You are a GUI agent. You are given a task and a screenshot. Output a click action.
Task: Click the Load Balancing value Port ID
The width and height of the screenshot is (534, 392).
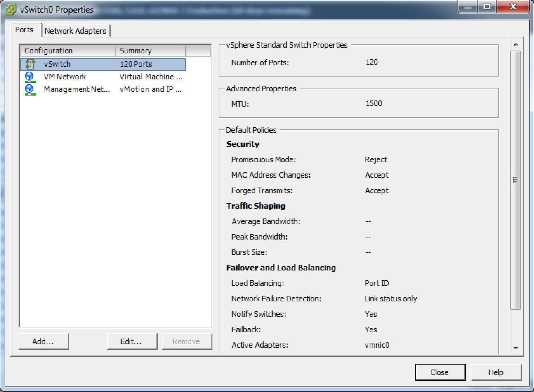(377, 283)
